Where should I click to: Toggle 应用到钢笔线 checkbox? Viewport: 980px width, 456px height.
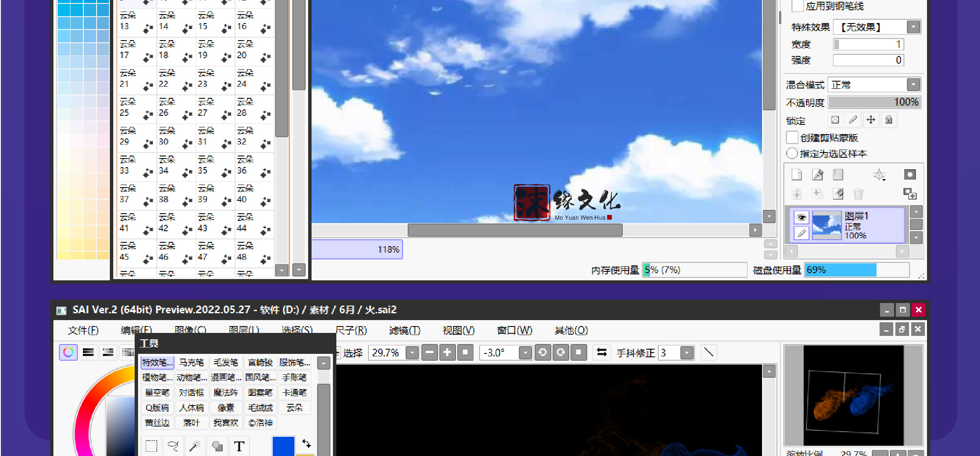click(798, 6)
